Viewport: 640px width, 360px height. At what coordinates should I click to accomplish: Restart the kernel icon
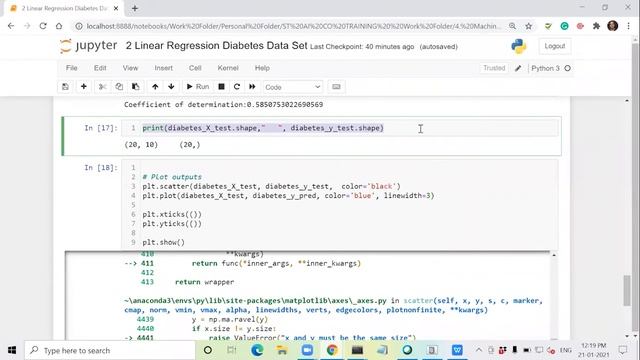[237, 87]
